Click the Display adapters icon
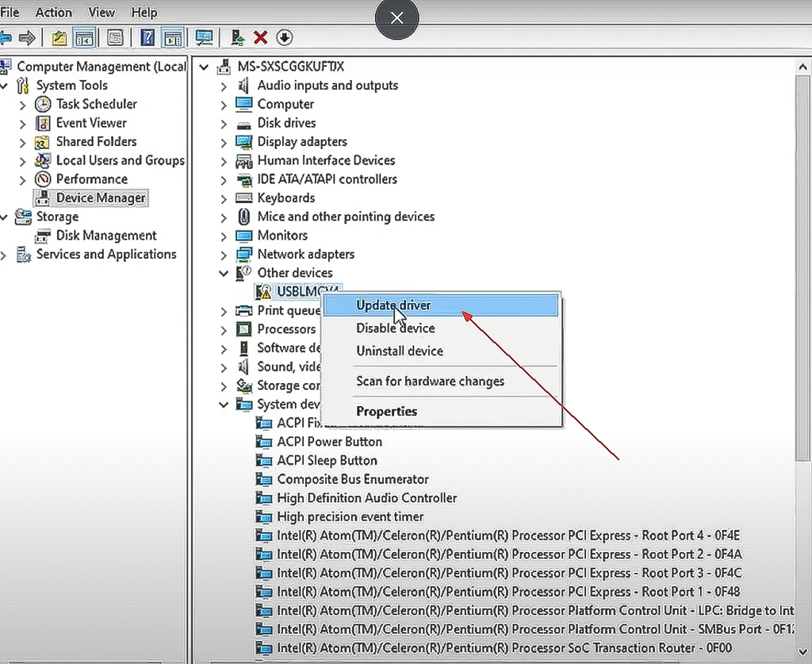 point(244,142)
